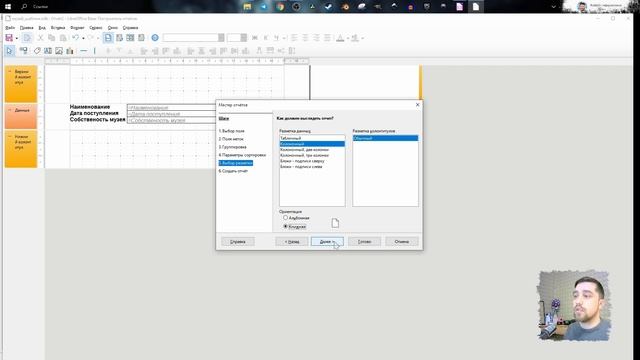This screenshot has width=640, height=360.
Task: Click the Справка button in the wizard
Action: click(238, 242)
